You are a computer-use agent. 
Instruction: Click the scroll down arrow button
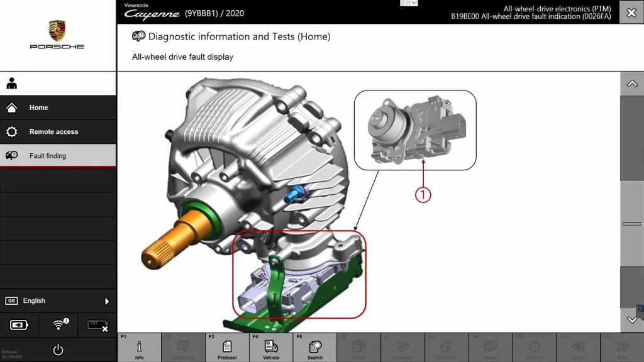click(632, 320)
